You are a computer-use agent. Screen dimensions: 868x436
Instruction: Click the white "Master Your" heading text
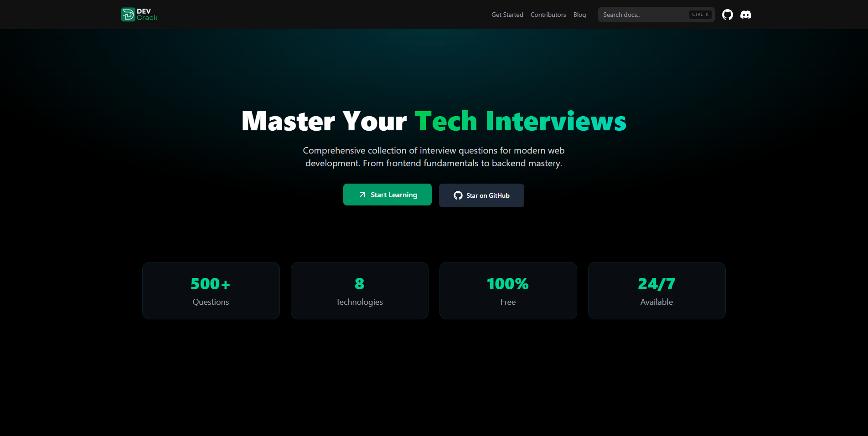pyautogui.click(x=324, y=122)
